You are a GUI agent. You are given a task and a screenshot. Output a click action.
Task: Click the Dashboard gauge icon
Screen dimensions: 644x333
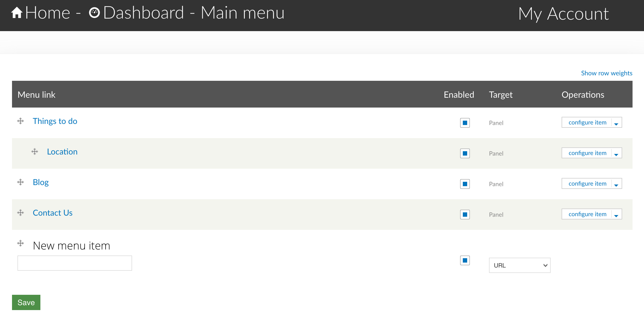[x=94, y=13]
